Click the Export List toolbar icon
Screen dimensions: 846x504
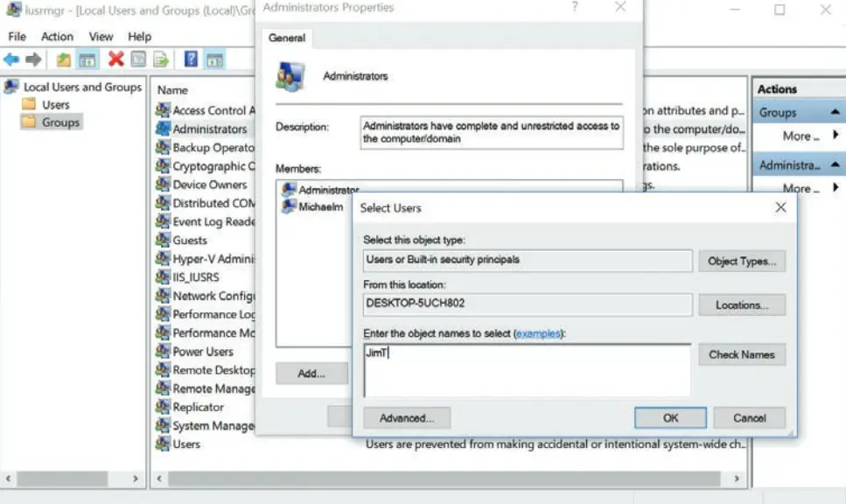point(162,59)
